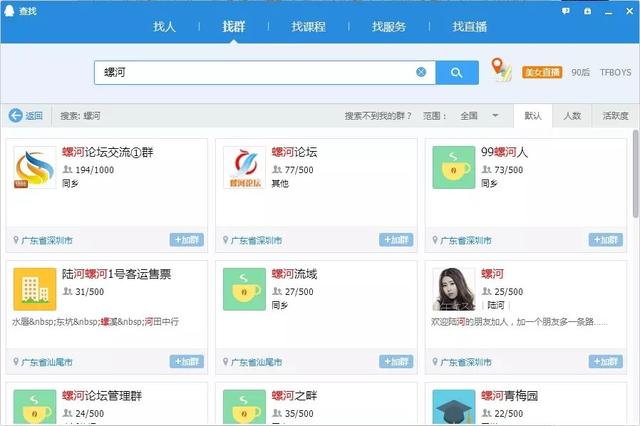The width and height of the screenshot is (640, 426).
Task: Click 广东省深圳市 location under 漯河论坛交流①群
Action: 47,240
